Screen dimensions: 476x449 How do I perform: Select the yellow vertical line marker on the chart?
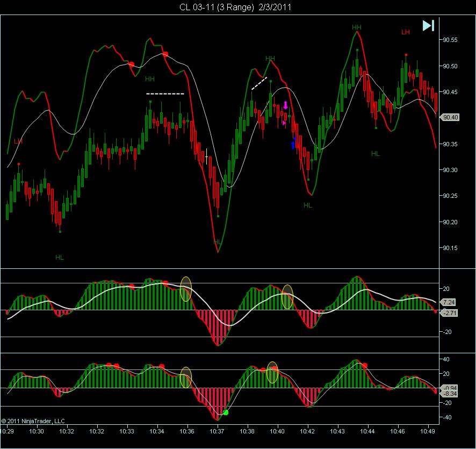point(206,156)
